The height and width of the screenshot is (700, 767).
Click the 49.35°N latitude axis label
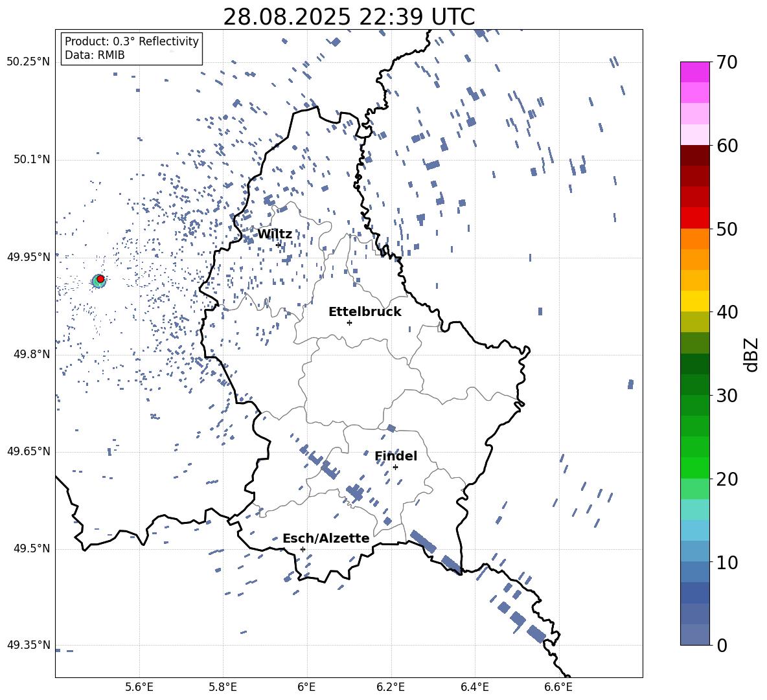click(29, 646)
